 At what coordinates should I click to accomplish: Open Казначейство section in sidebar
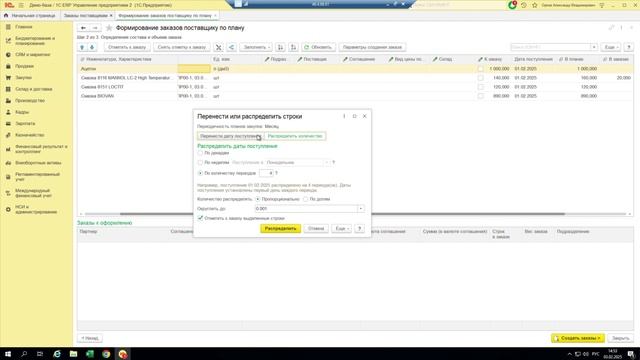(x=29, y=135)
